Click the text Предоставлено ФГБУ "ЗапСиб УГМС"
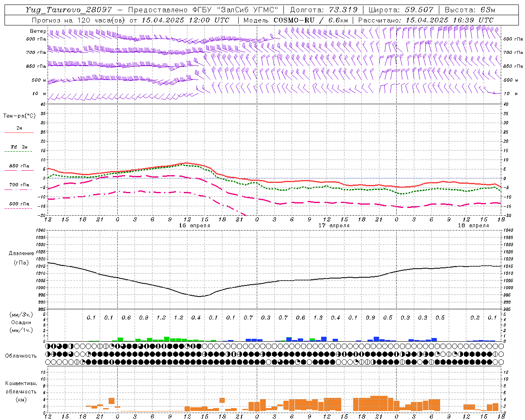The image size is (525, 420). point(203,10)
